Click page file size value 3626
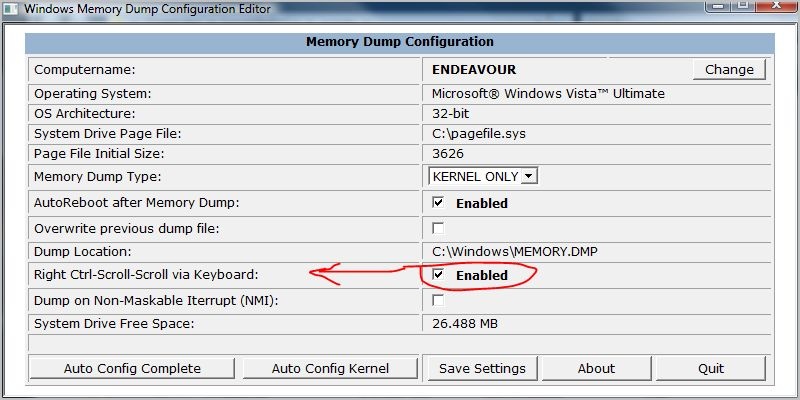 (x=448, y=153)
